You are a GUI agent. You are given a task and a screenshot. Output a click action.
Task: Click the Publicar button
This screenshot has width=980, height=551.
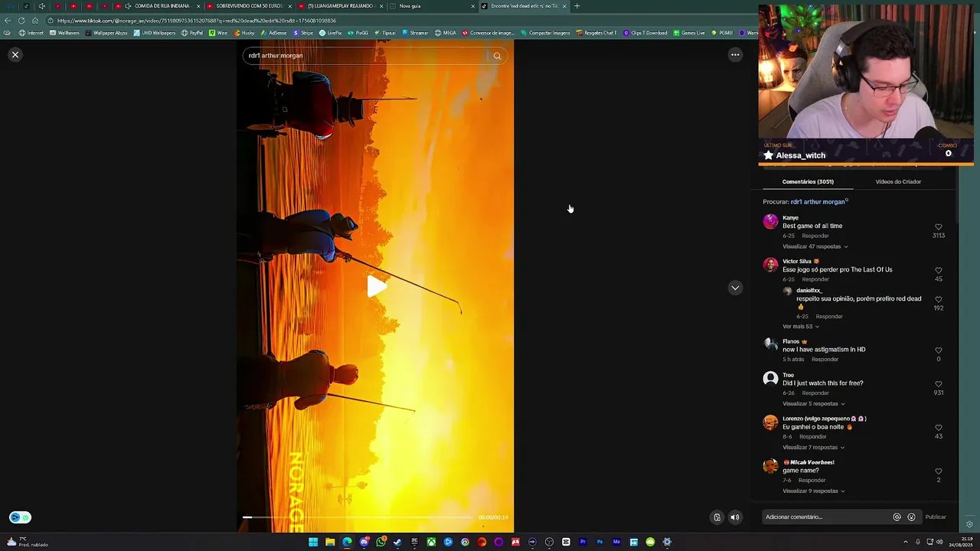coord(936,517)
